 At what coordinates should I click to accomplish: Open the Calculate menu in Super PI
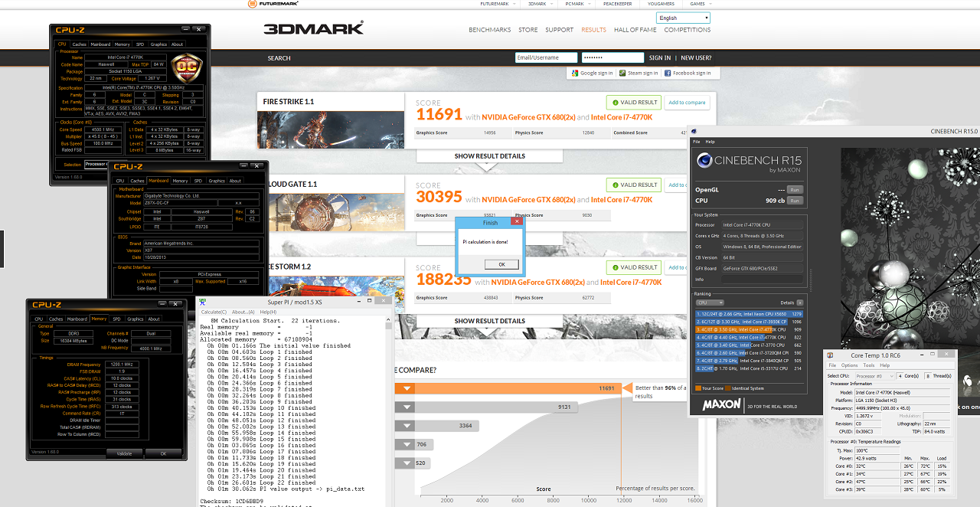[214, 312]
